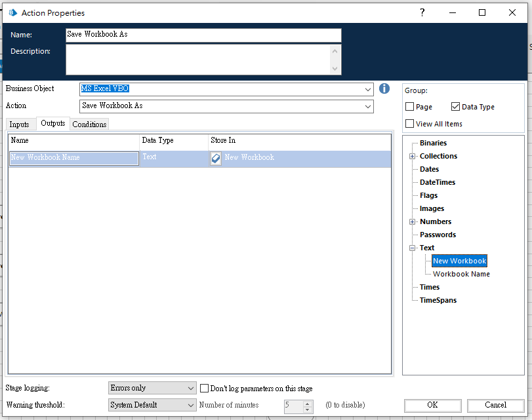Check Don't log parameters on this stage
Image resolution: width=532 pixels, height=420 pixels.
coord(204,389)
